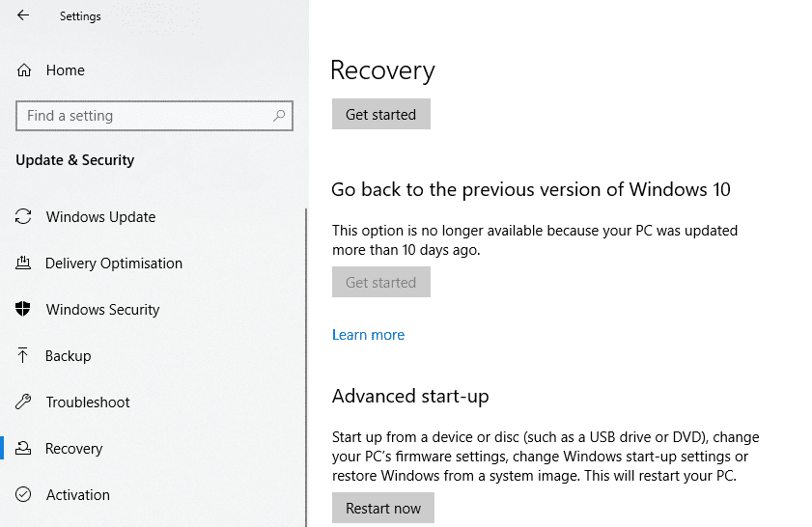
Task: Open the Windows Update section
Action: click(100, 217)
